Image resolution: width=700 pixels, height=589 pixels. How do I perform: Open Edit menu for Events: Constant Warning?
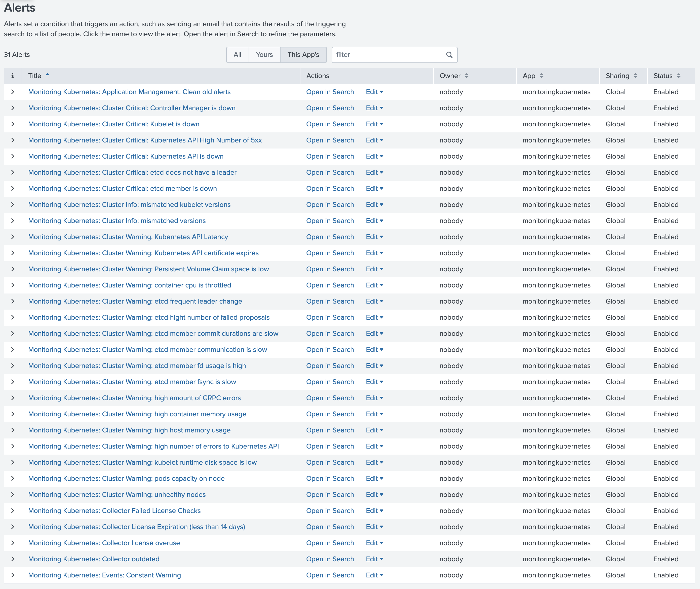click(375, 575)
